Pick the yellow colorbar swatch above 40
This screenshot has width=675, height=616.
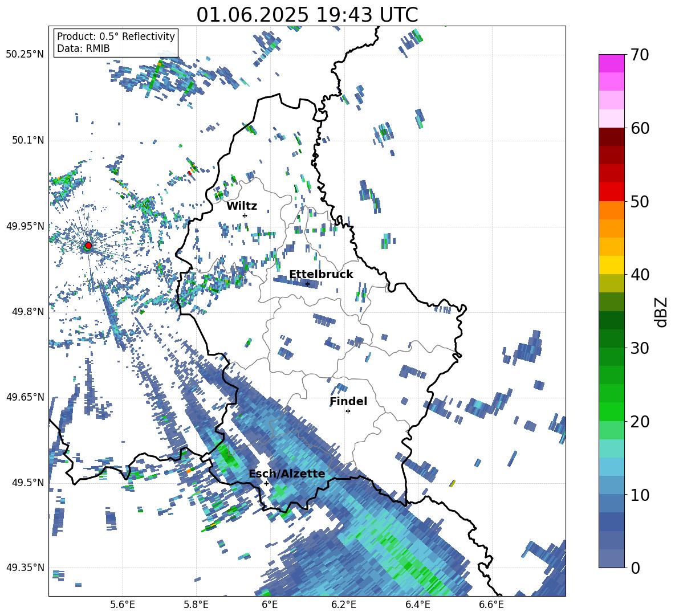pyautogui.click(x=611, y=265)
